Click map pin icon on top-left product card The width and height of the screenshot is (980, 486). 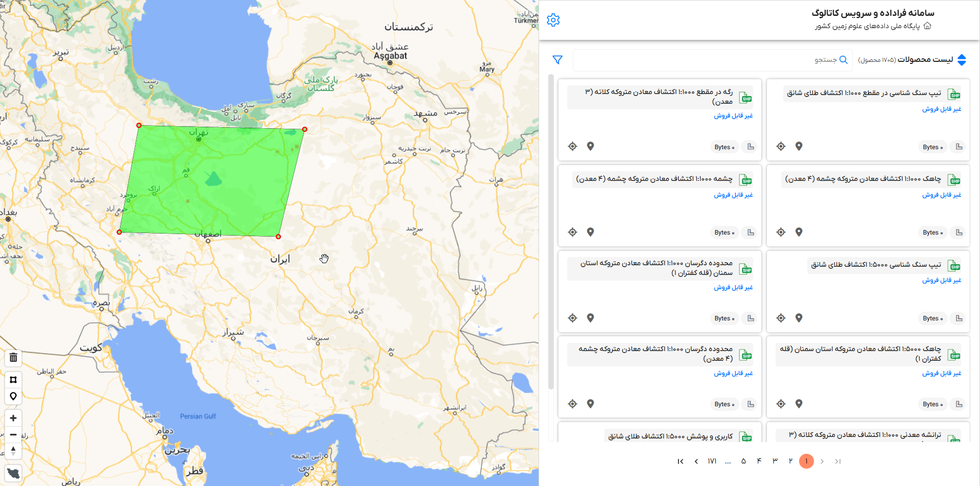tap(590, 146)
